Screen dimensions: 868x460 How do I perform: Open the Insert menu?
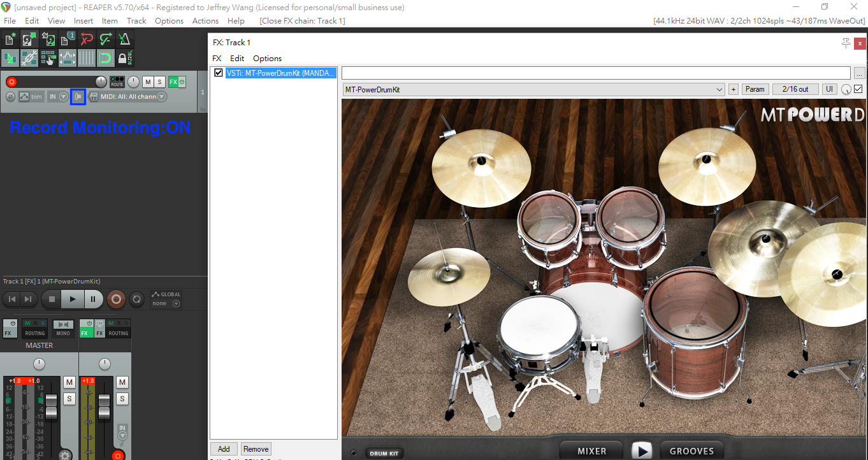pyautogui.click(x=83, y=20)
